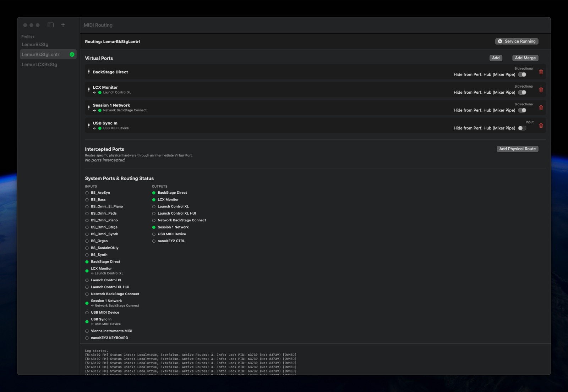Screen dimensions: 568x392
Task: Click the LCX Monitor port plug icon
Action: pos(89,89)
